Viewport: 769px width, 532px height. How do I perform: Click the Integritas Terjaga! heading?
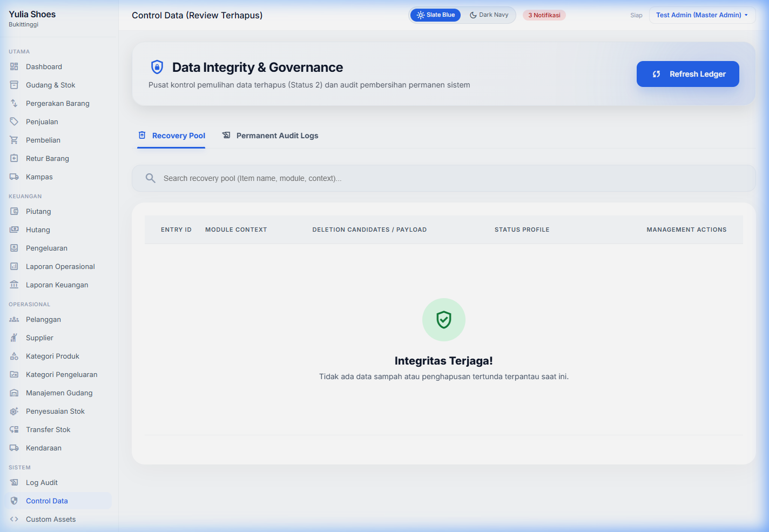tap(444, 361)
